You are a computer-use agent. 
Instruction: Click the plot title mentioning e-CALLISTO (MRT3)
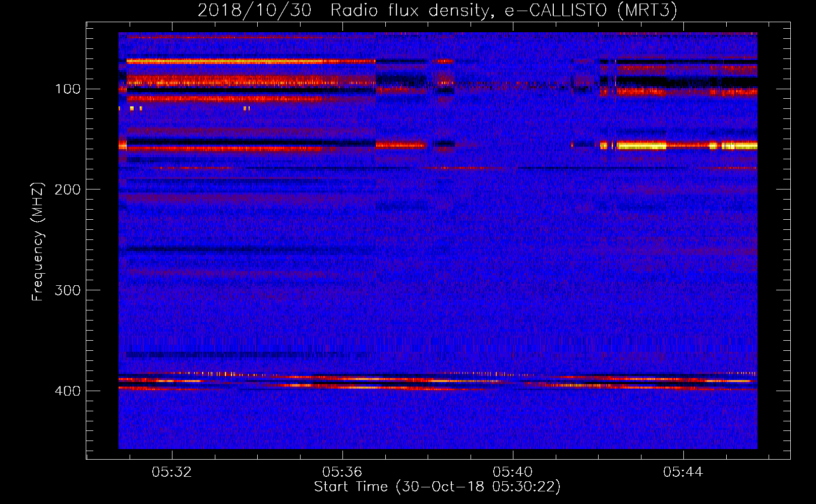[437, 11]
